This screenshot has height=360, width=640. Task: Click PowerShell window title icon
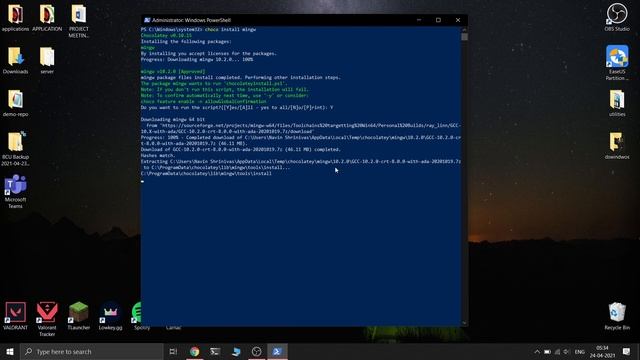(x=147, y=20)
